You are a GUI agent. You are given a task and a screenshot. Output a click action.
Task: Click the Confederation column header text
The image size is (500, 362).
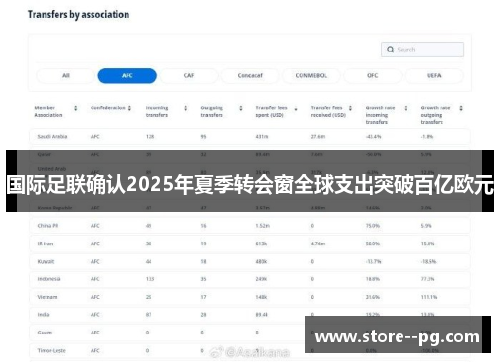[108, 108]
